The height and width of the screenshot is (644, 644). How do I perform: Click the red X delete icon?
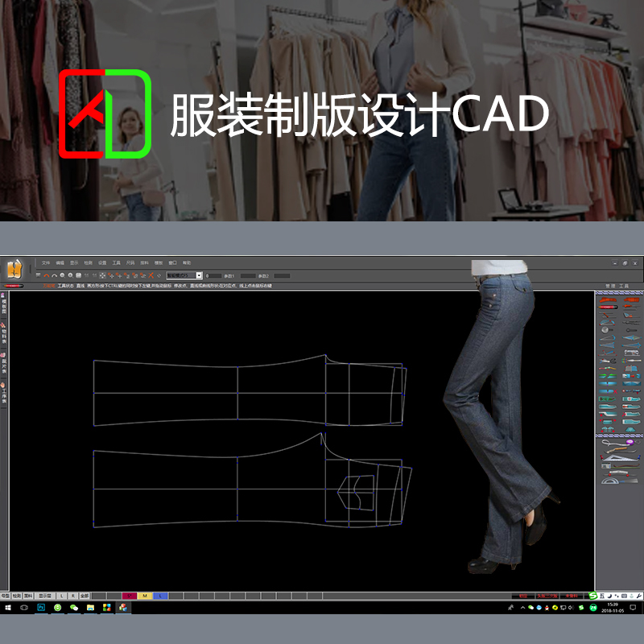click(x=151, y=275)
